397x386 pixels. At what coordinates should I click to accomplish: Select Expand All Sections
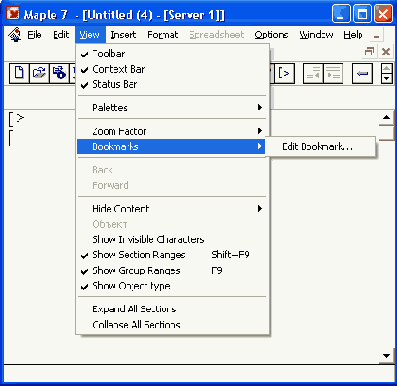(172, 309)
